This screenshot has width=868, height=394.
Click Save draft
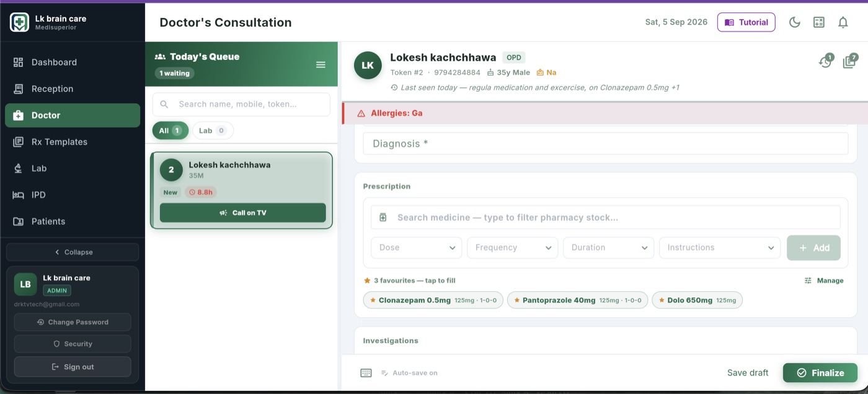(748, 373)
